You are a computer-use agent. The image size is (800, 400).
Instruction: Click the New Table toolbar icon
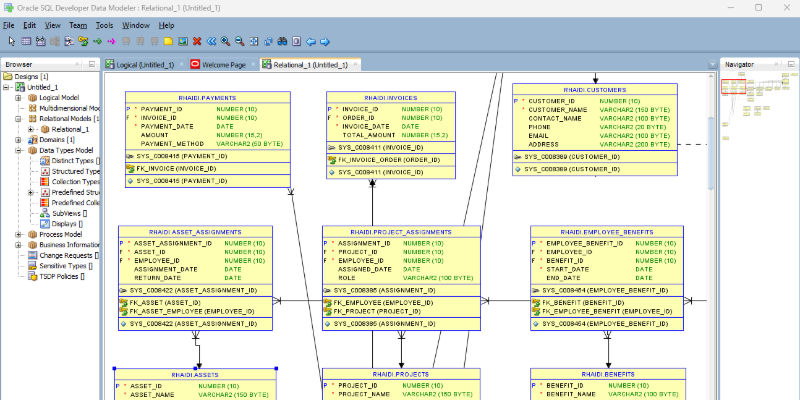pos(27,41)
